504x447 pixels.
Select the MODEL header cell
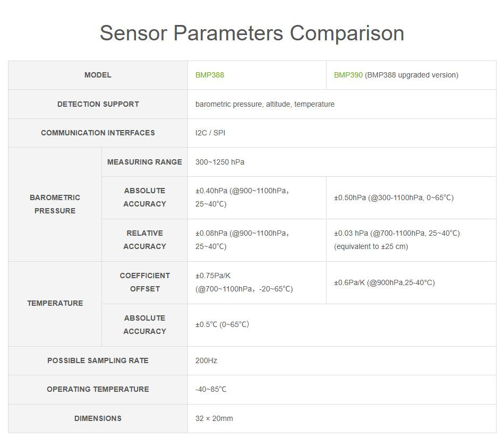pyautogui.click(x=98, y=75)
